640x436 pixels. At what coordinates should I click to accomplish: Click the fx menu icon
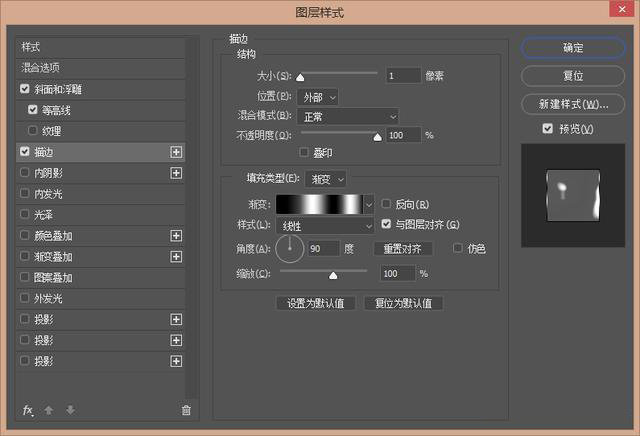(27, 410)
